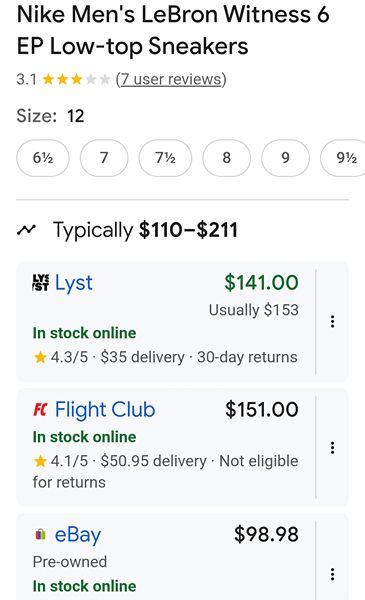
Task: Click the Flight Club FC logo icon
Action: pos(40,409)
